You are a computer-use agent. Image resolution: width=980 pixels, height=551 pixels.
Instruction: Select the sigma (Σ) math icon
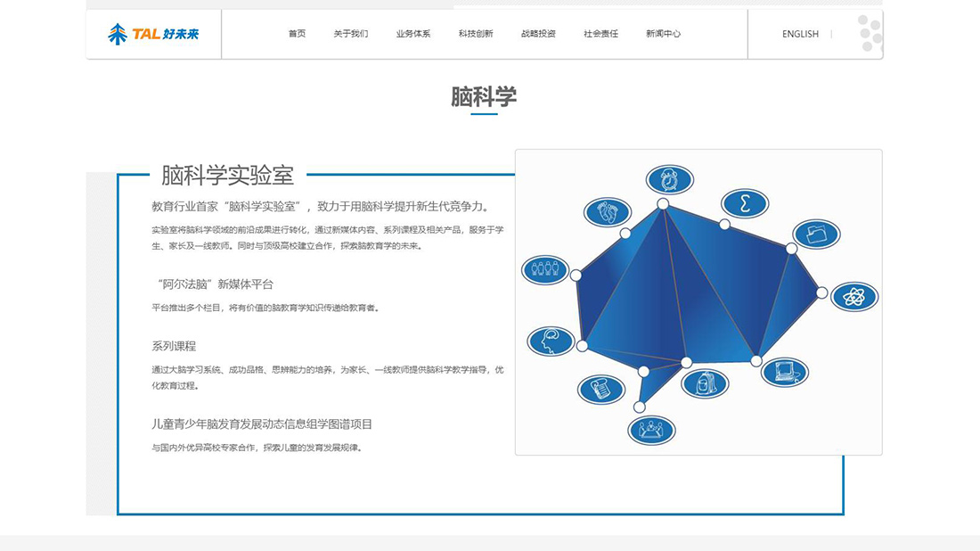point(745,204)
